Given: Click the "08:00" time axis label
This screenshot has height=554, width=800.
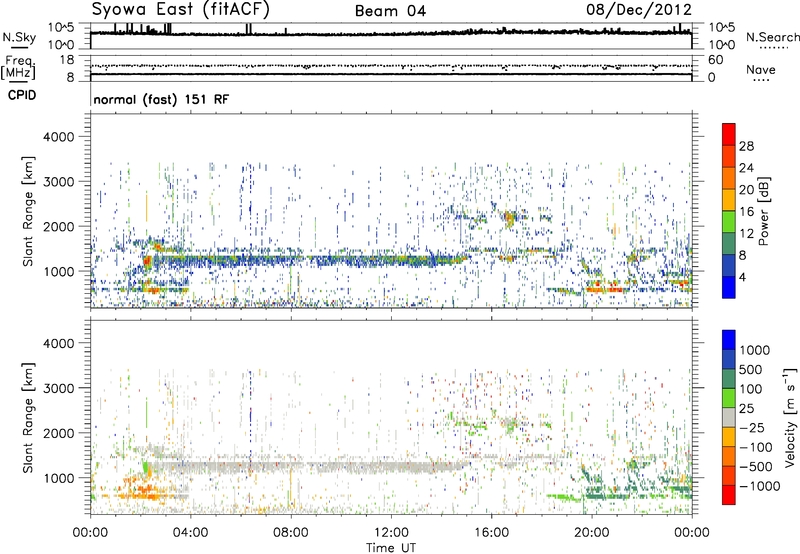Looking at the screenshot, I should (290, 533).
